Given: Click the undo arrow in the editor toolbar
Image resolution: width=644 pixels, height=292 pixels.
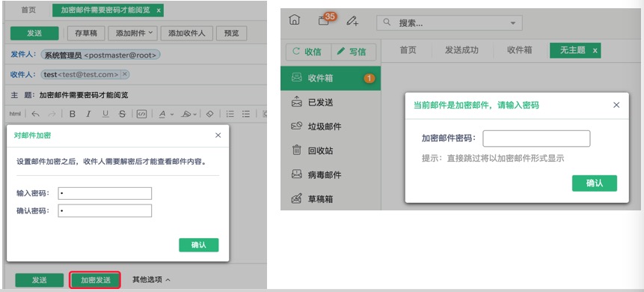Looking at the screenshot, I should (36, 114).
